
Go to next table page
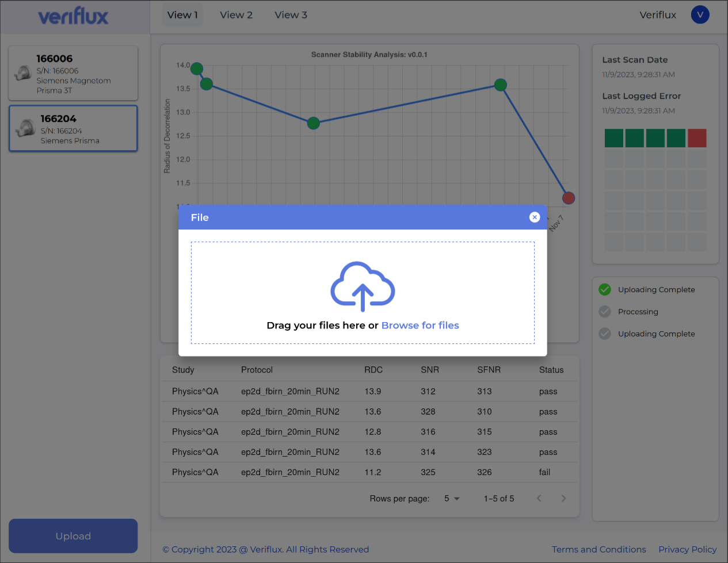(563, 499)
